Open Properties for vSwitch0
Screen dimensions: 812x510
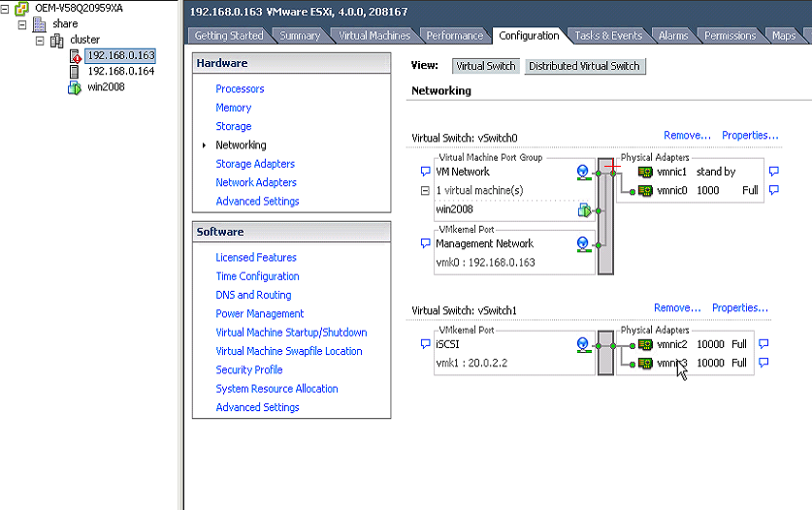750,135
